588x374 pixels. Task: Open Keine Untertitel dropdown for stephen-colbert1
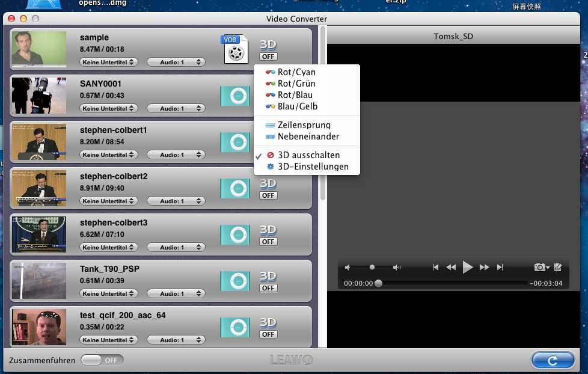click(x=108, y=155)
